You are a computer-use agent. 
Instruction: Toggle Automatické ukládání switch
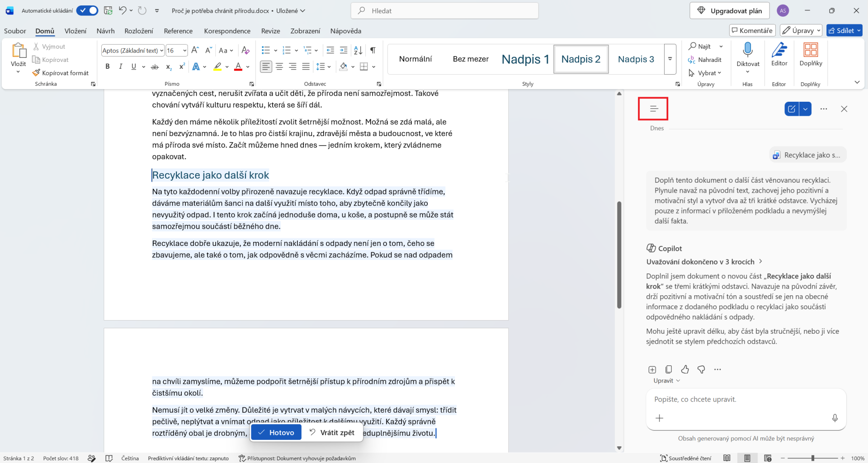(x=87, y=10)
